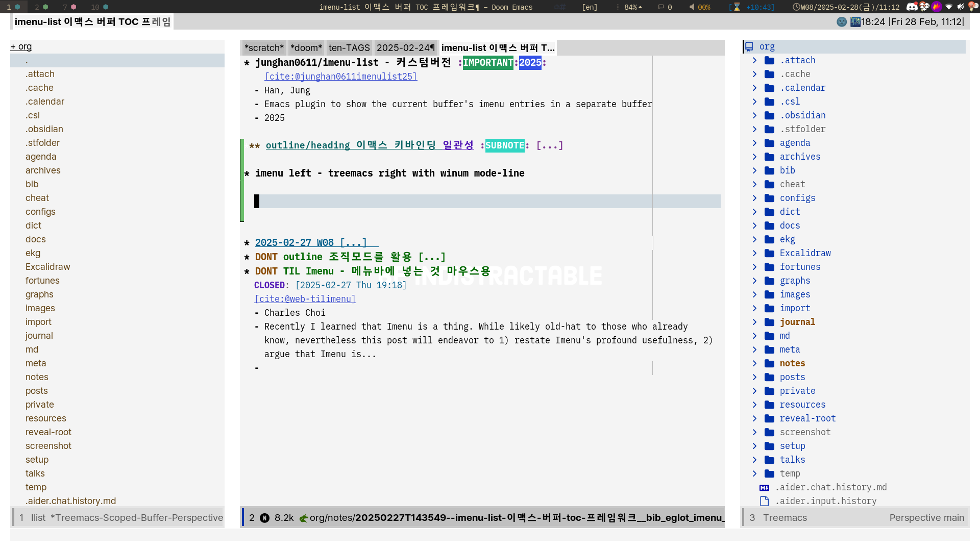
Task: Click the hourglass timer indicator
Action: [737, 7]
